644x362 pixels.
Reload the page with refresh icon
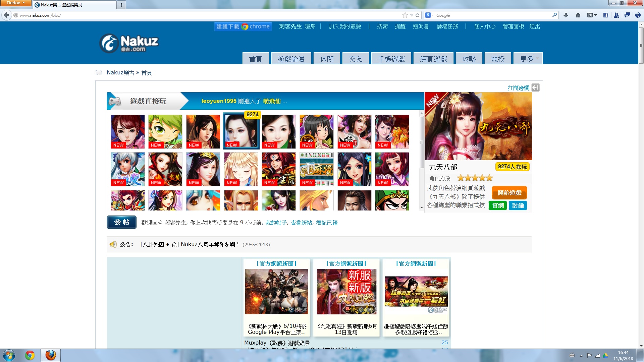coord(418,15)
